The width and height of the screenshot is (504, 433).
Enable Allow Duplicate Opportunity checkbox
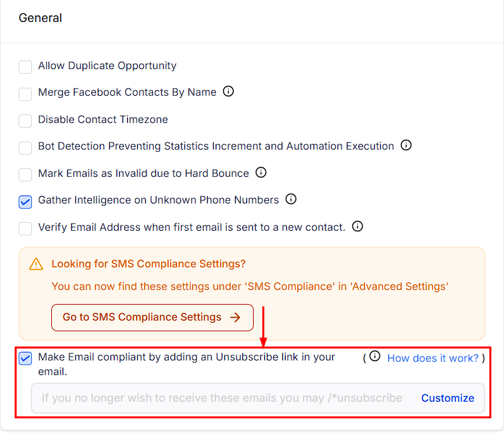[x=25, y=67]
